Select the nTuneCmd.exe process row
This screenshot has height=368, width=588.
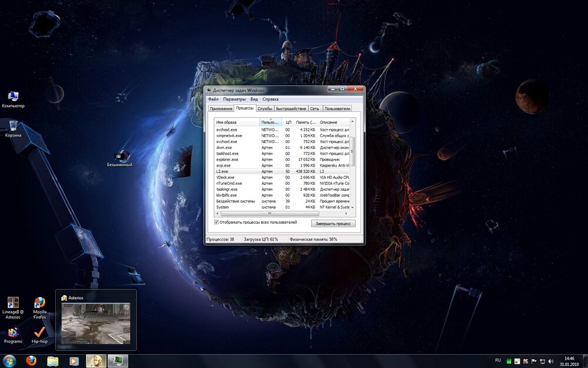click(x=282, y=183)
